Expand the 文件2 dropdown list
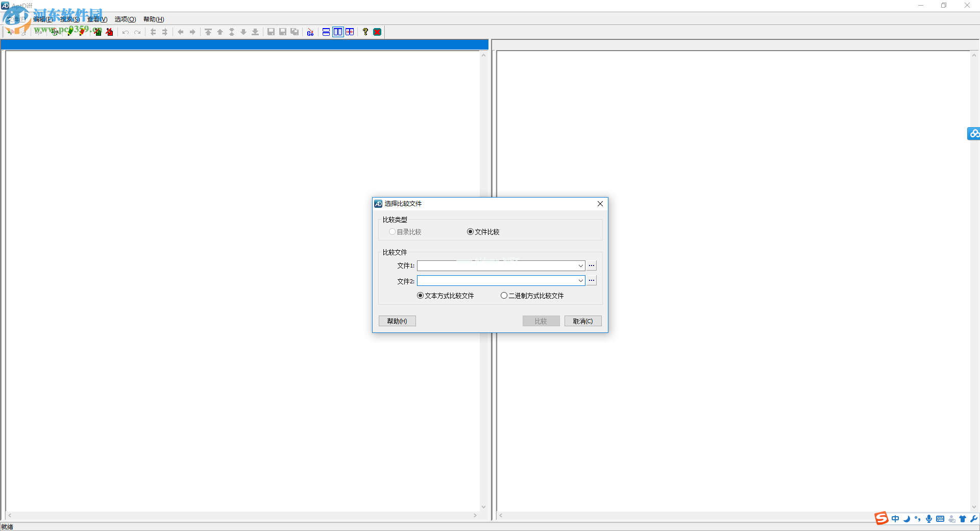This screenshot has height=531, width=980. [580, 281]
